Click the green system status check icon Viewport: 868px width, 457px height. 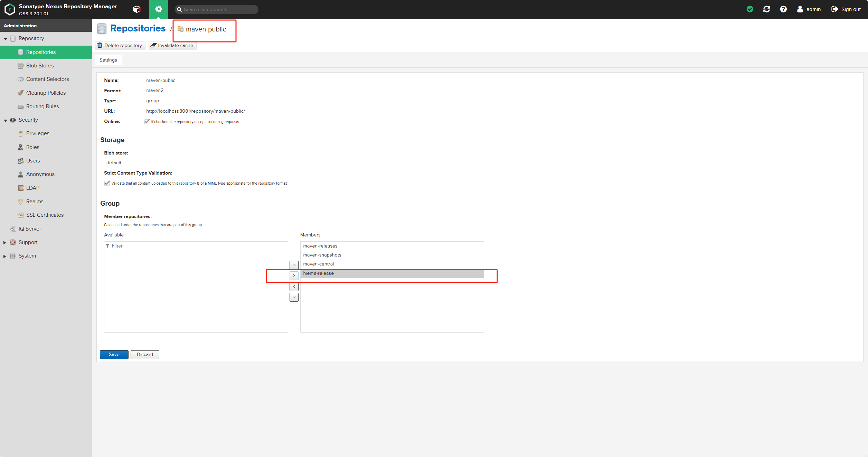(x=750, y=9)
